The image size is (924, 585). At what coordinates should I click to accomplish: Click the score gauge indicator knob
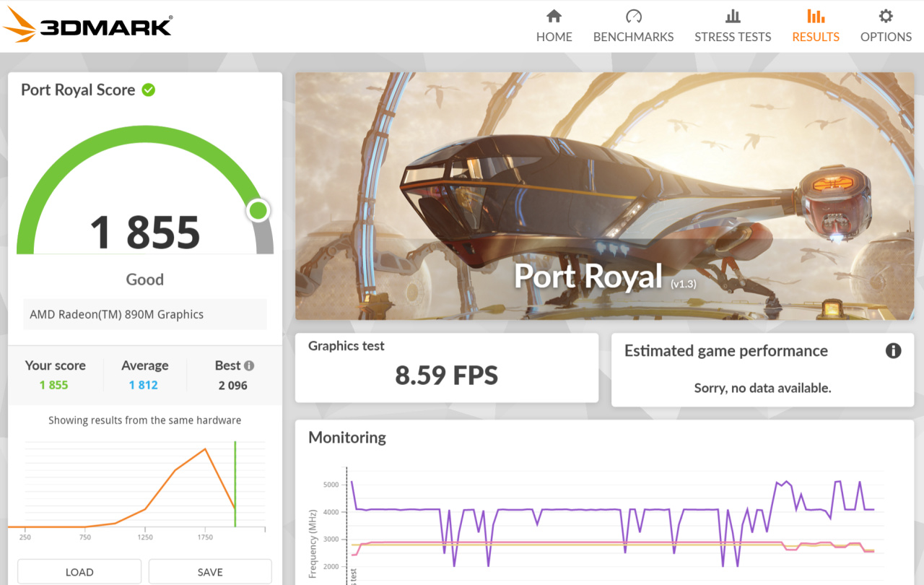tap(258, 211)
